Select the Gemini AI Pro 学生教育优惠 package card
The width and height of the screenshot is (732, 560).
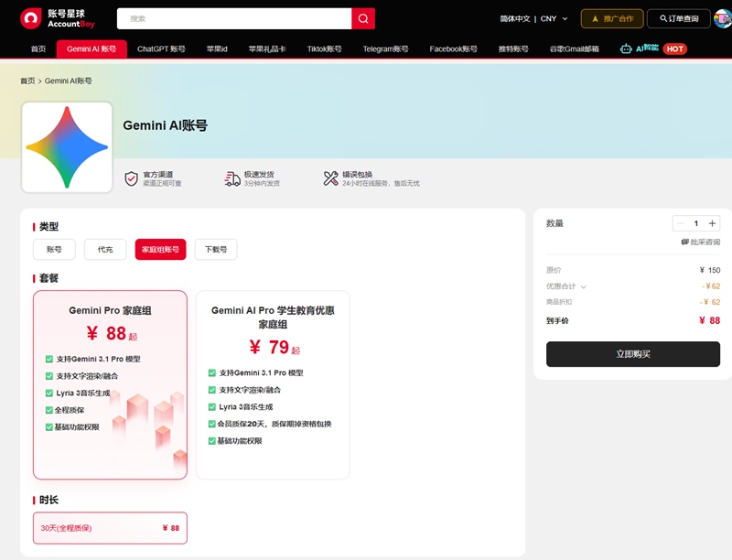pos(273,385)
